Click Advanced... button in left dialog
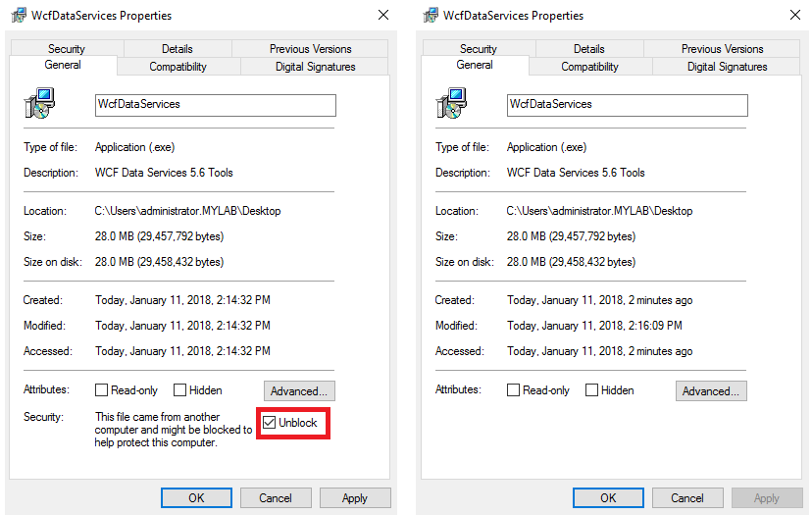The image size is (812, 515). [x=299, y=390]
